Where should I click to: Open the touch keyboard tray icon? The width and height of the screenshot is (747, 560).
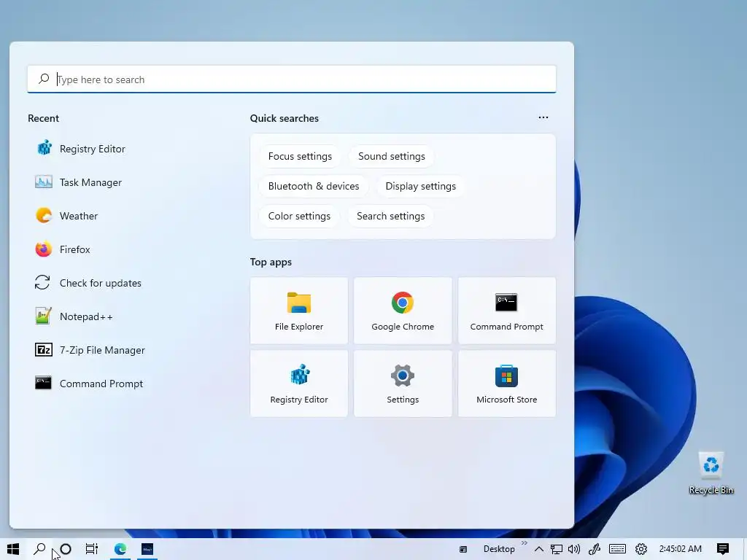point(617,549)
